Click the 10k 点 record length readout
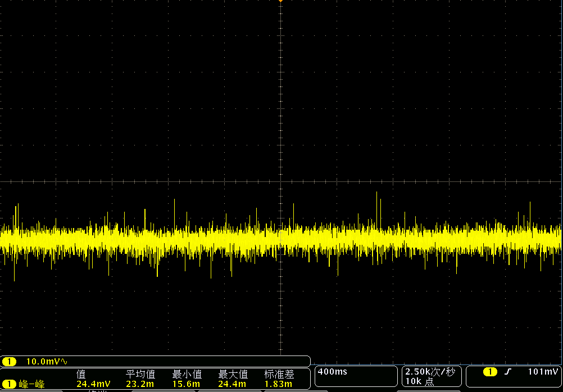563x392 pixels. [420, 381]
